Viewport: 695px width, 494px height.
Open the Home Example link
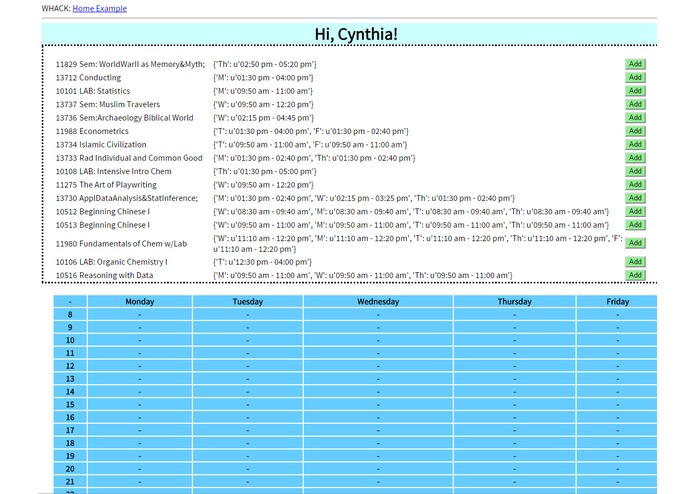coord(99,8)
